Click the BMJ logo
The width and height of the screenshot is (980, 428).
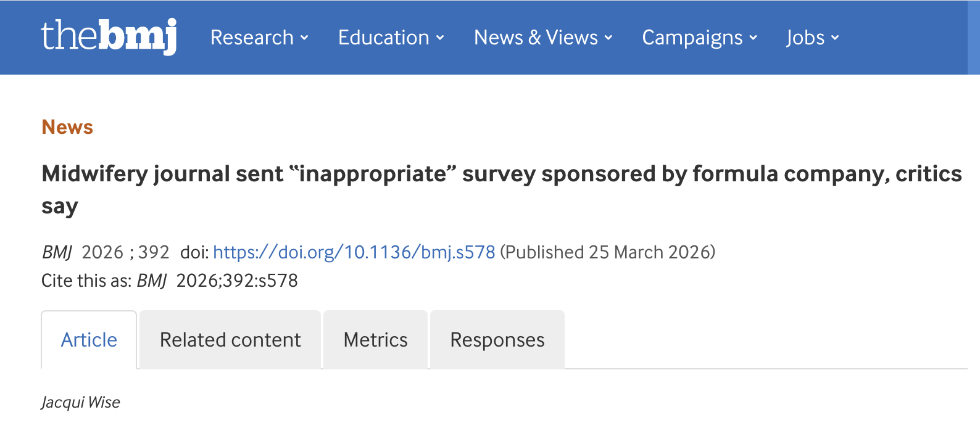pos(109,36)
